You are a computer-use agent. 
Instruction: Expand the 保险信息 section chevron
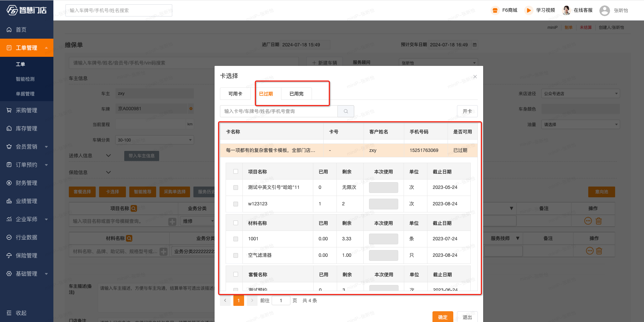[108, 172]
